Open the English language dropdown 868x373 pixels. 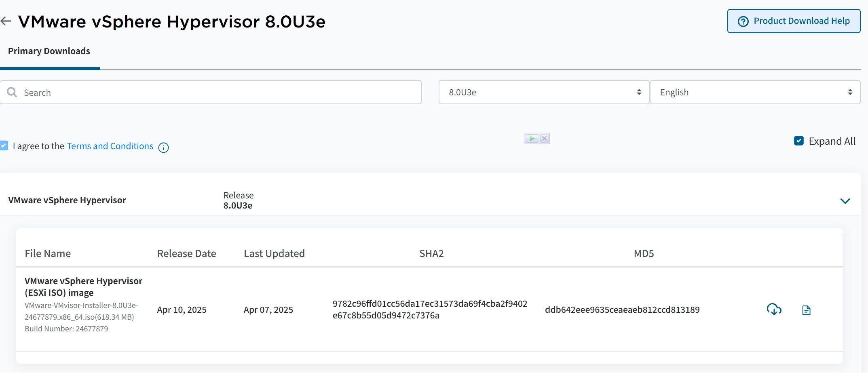[x=755, y=92]
